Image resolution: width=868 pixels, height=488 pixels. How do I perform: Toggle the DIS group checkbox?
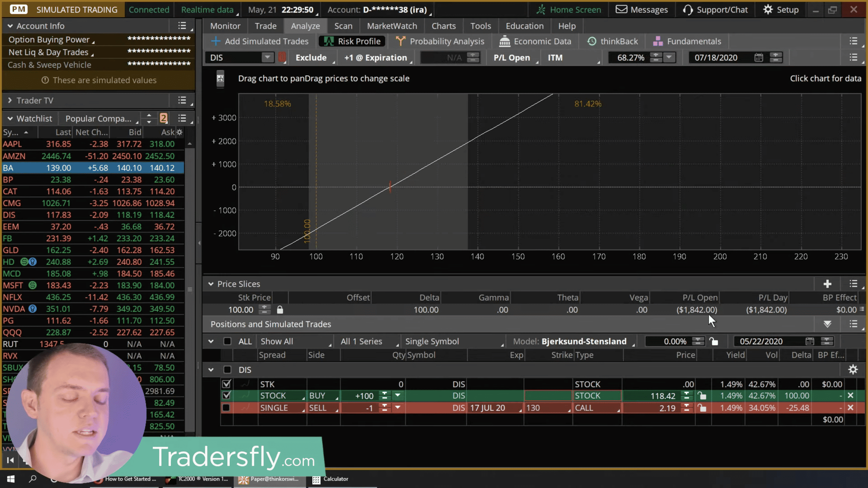(x=228, y=370)
